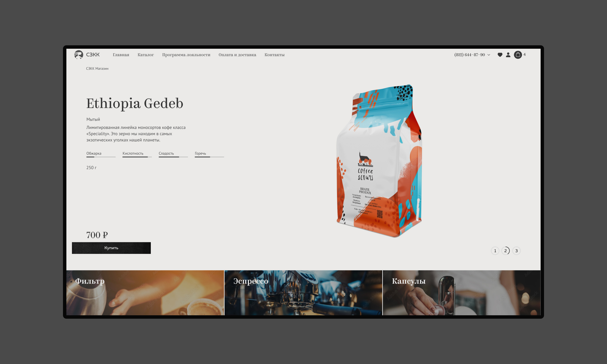Click the СЗКК bird logo icon
Viewport: 607px width, 364px height.
coord(79,54)
